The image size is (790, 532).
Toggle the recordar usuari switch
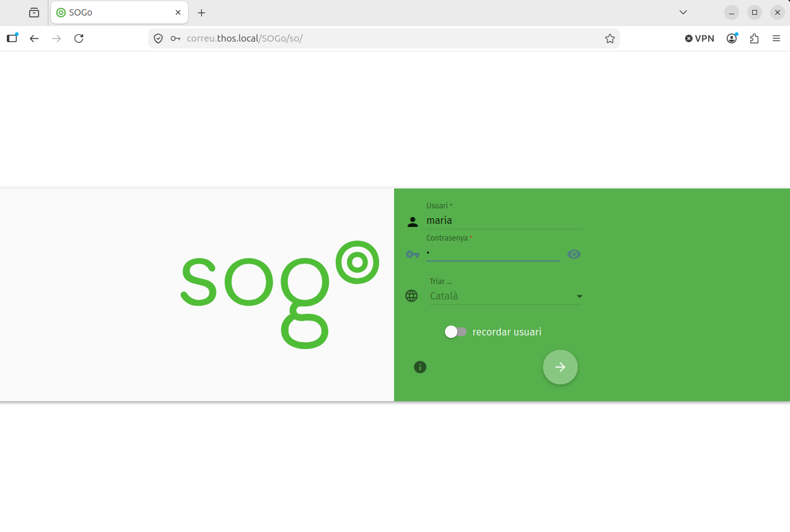pos(456,332)
